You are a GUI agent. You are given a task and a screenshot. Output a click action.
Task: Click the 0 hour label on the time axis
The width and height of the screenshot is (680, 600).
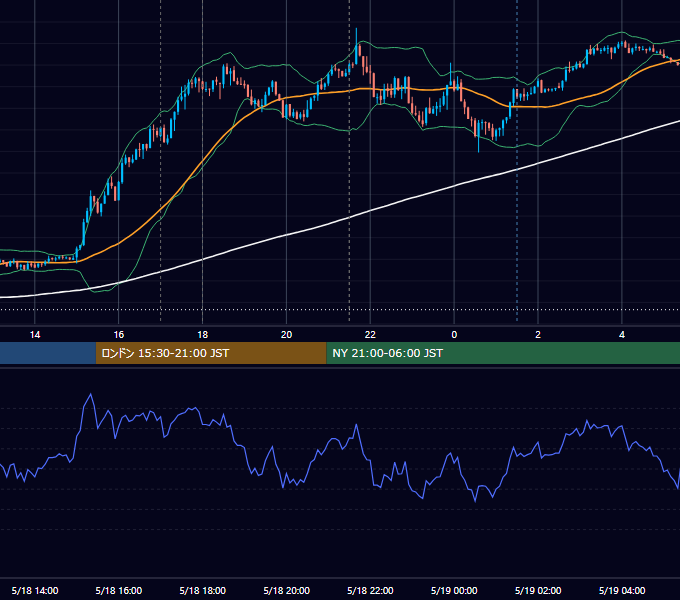(x=454, y=335)
